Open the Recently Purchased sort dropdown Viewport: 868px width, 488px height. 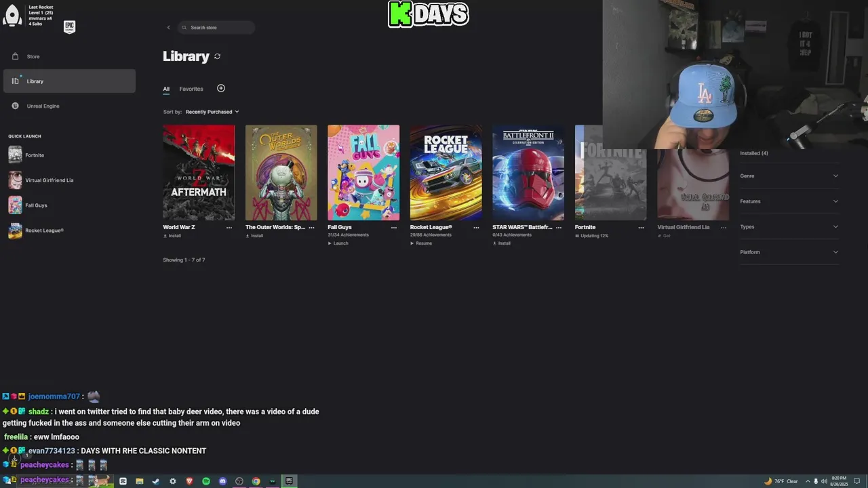point(212,112)
